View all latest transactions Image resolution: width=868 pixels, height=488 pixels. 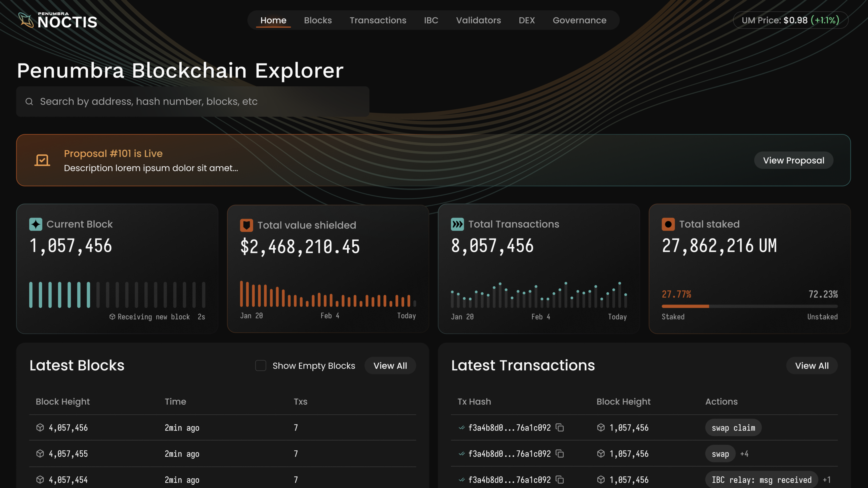811,366
